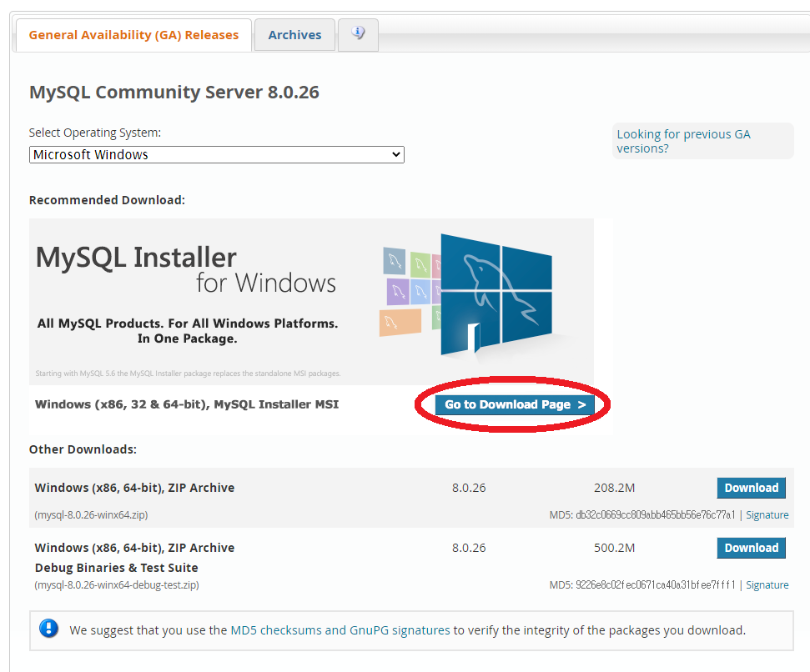Click the filename (mysql-8.0.26-winx64-debug-test.zip)
The image size is (810, 672).
117,584
